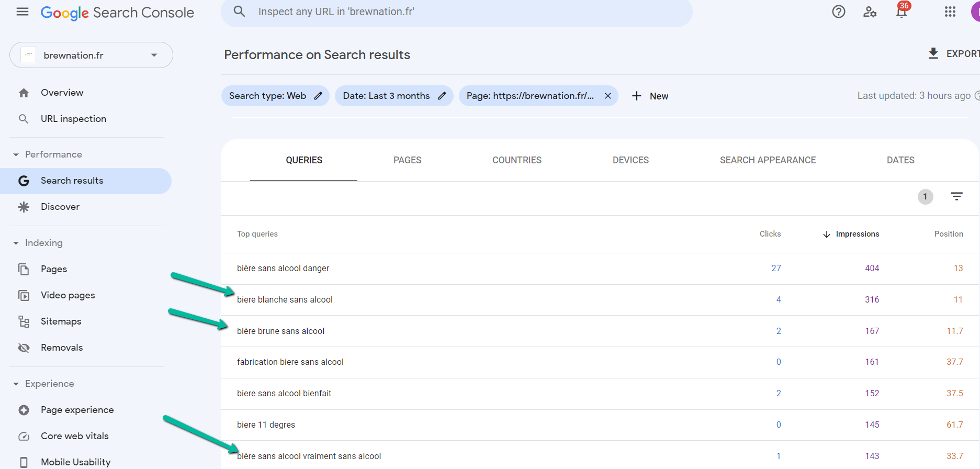The height and width of the screenshot is (469, 980).
Task: Click the New filter label
Action: tap(659, 96)
